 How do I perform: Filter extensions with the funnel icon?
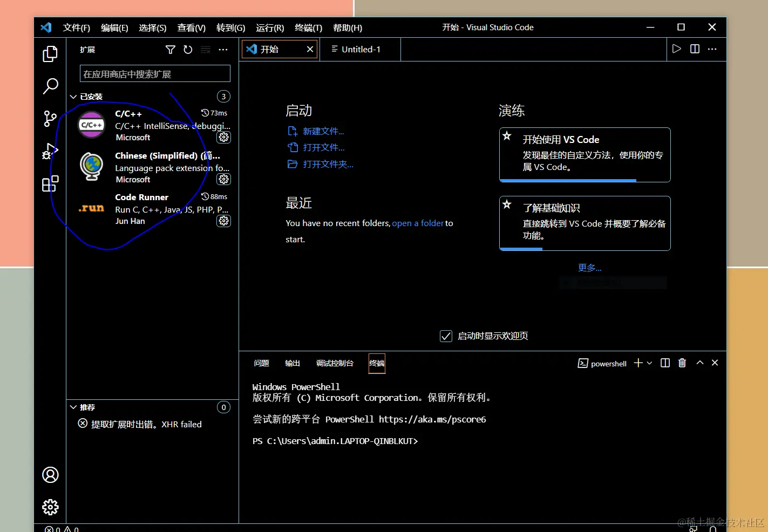pos(171,50)
